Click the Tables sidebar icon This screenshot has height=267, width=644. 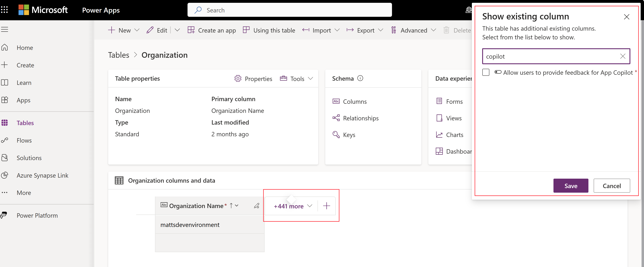click(6, 122)
